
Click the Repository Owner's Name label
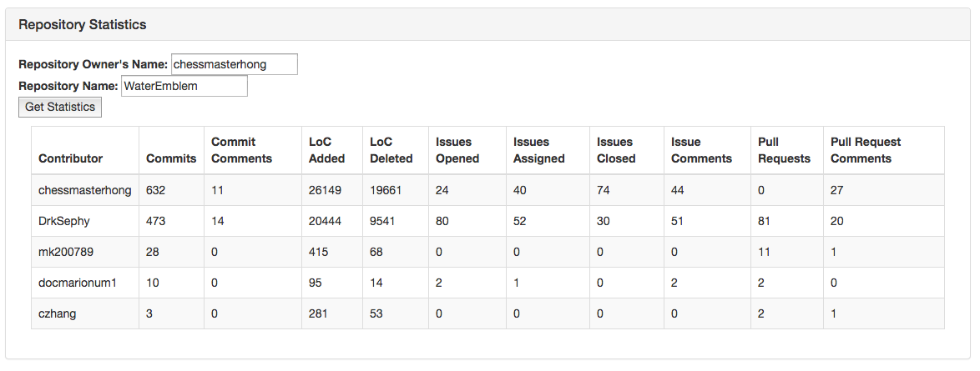click(93, 64)
